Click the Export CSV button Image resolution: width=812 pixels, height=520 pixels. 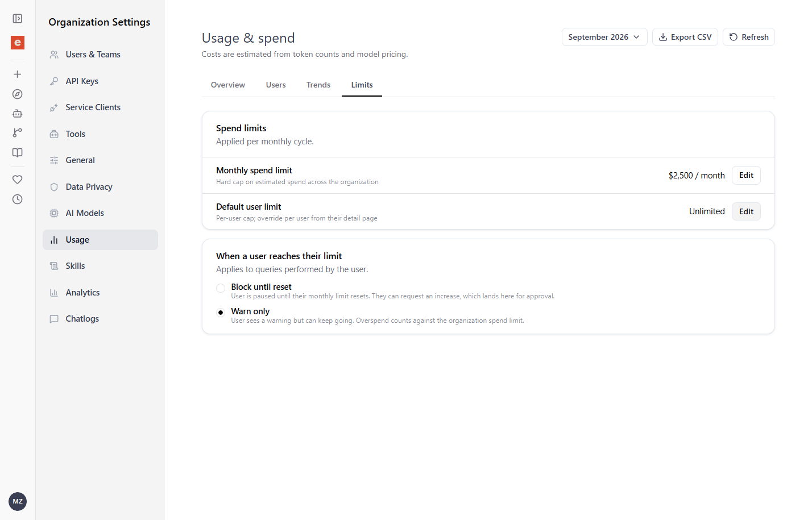[685, 37]
